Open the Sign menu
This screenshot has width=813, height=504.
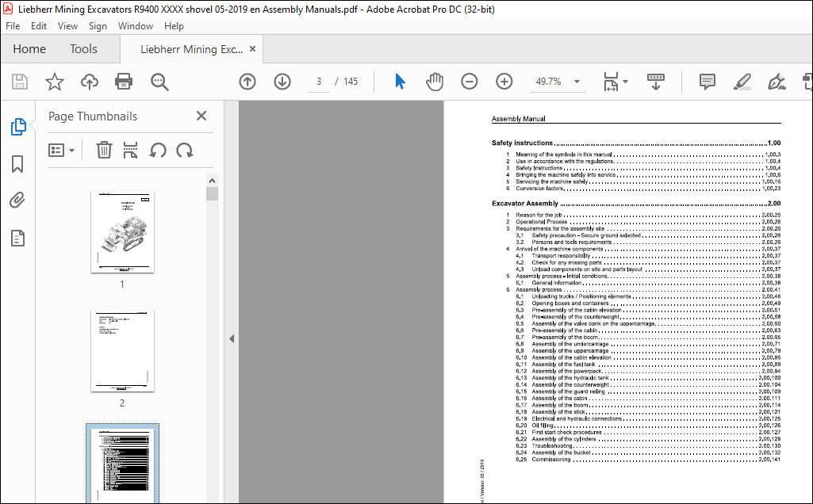(x=98, y=26)
